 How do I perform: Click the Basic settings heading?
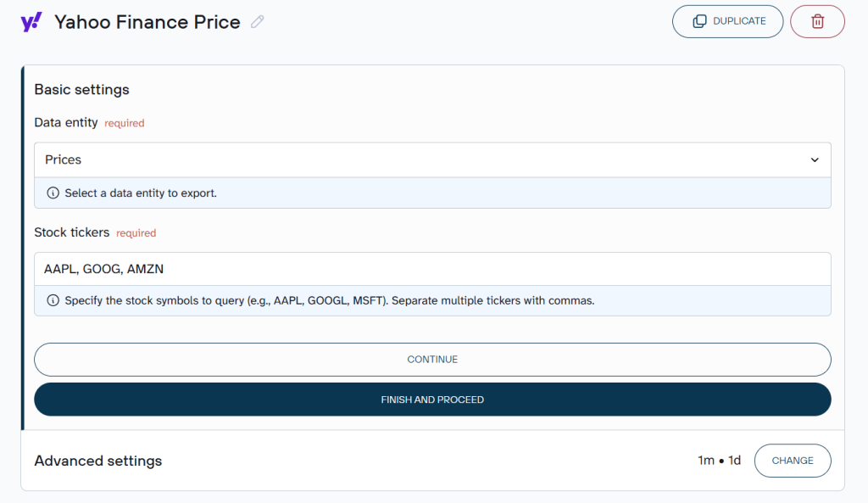click(x=81, y=89)
